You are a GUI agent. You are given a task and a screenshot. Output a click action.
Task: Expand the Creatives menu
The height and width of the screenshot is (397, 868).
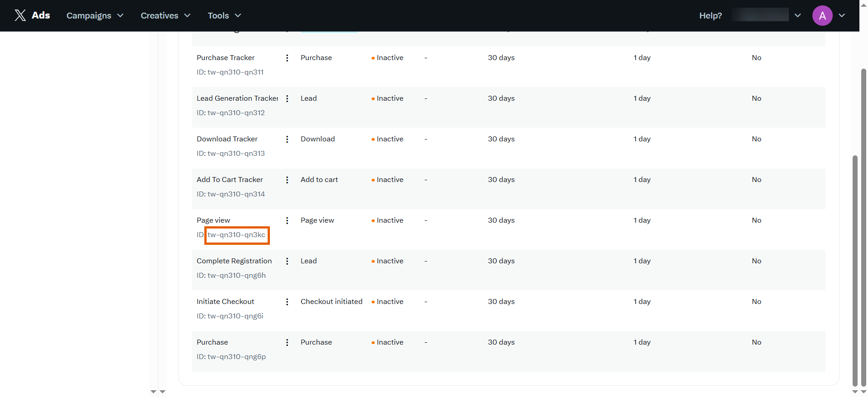pos(165,15)
